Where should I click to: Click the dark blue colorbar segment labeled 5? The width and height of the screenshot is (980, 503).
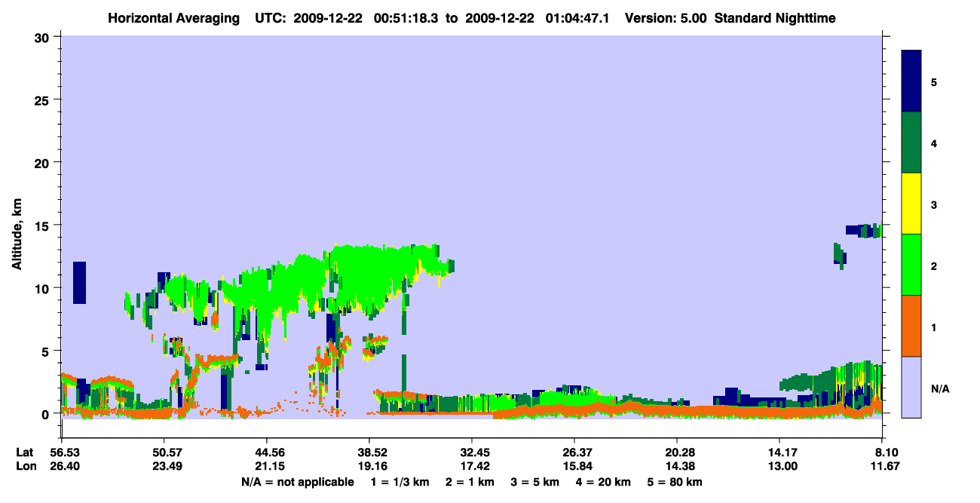(x=911, y=81)
